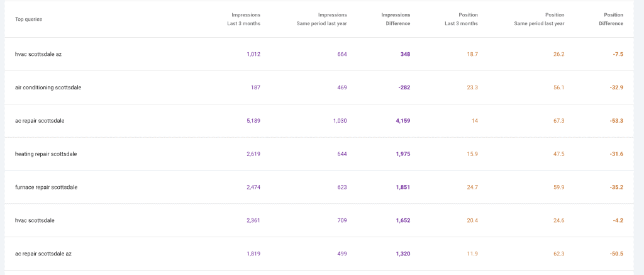
Task: Click position value 24.7
Action: (x=472, y=188)
